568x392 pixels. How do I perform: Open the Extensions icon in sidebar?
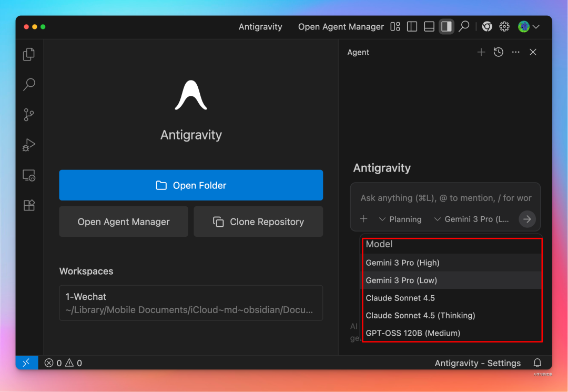29,205
